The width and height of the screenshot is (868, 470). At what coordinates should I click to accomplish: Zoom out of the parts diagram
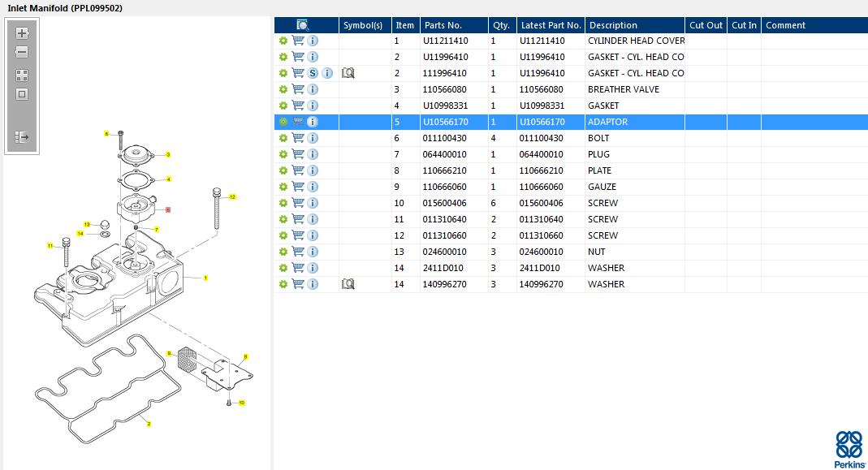pyautogui.click(x=22, y=53)
